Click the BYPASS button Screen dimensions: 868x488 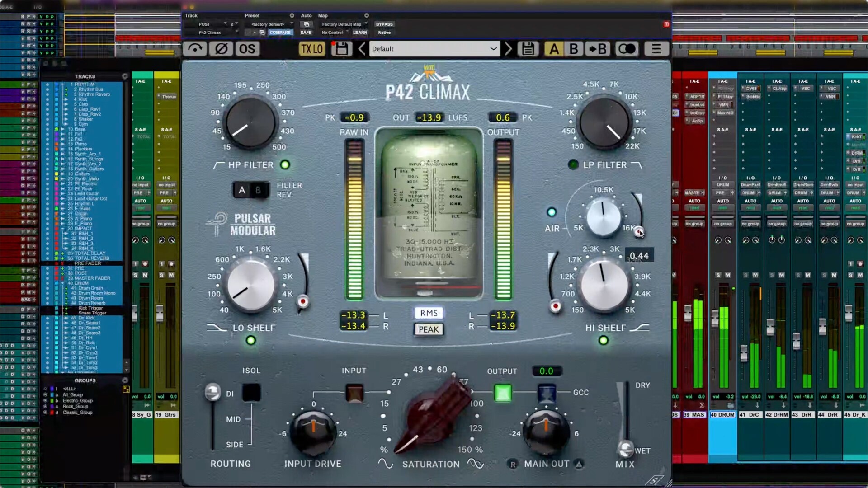pyautogui.click(x=384, y=24)
